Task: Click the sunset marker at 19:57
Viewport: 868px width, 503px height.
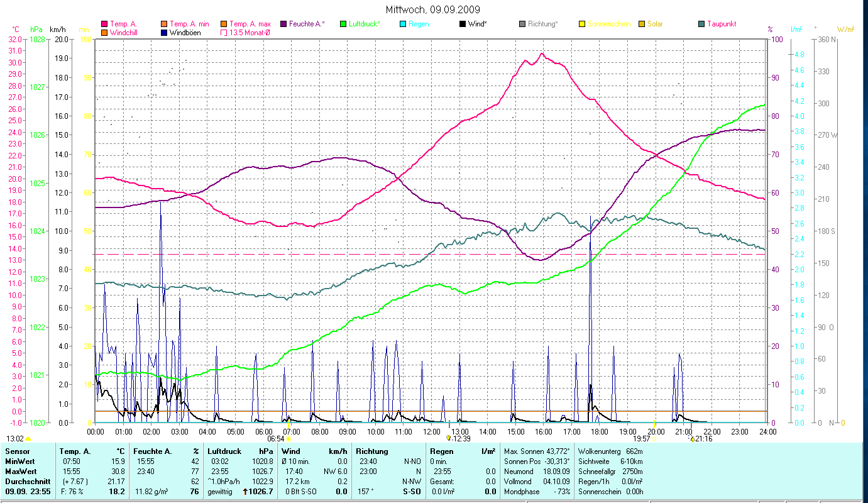Action: 654,438
